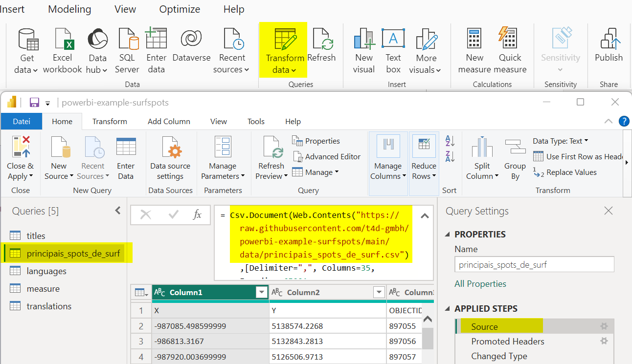632x364 pixels.
Task: Open Manage query dropdown
Action: (x=316, y=172)
